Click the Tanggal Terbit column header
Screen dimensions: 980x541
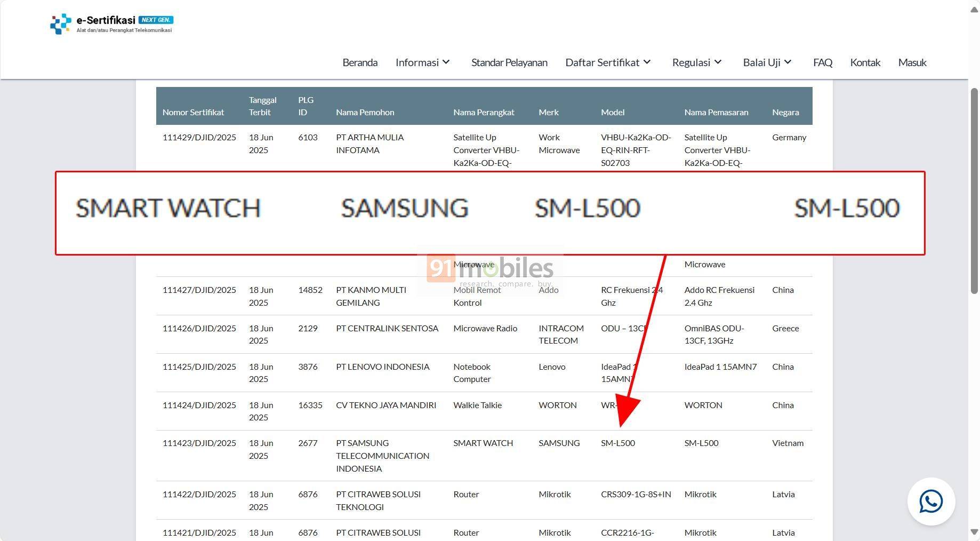point(262,106)
